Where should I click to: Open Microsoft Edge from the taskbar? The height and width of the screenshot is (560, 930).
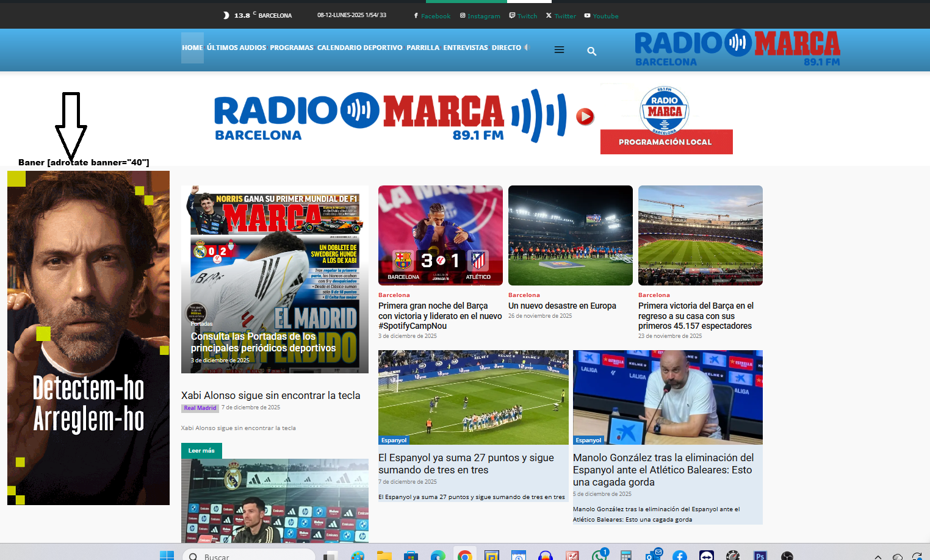pos(438,556)
